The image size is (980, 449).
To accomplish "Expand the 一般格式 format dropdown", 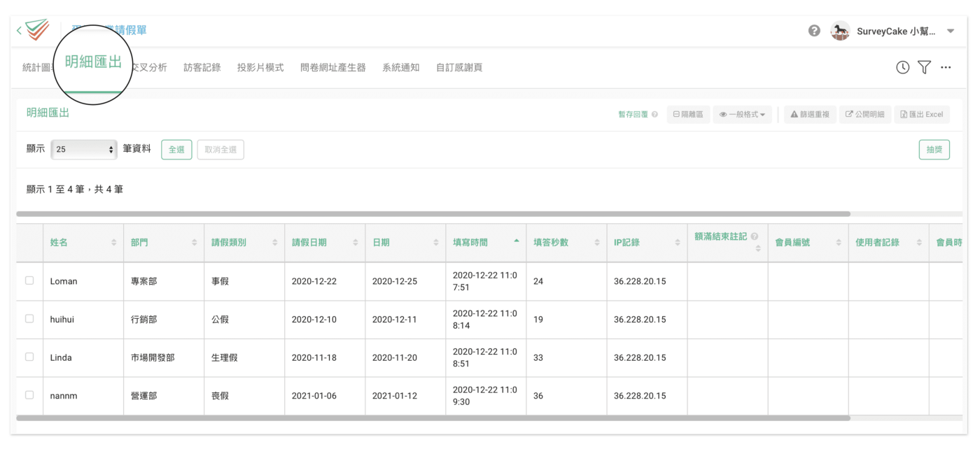I will pyautogui.click(x=742, y=115).
